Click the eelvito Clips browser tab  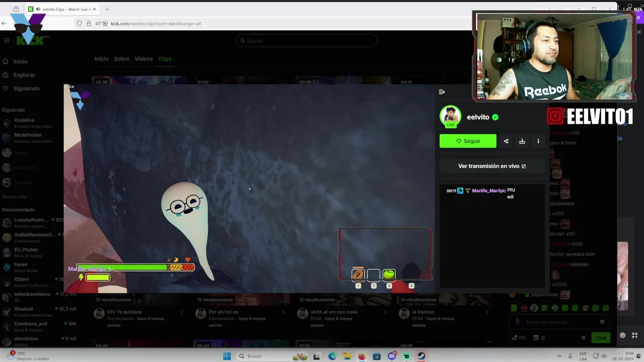coord(62,9)
